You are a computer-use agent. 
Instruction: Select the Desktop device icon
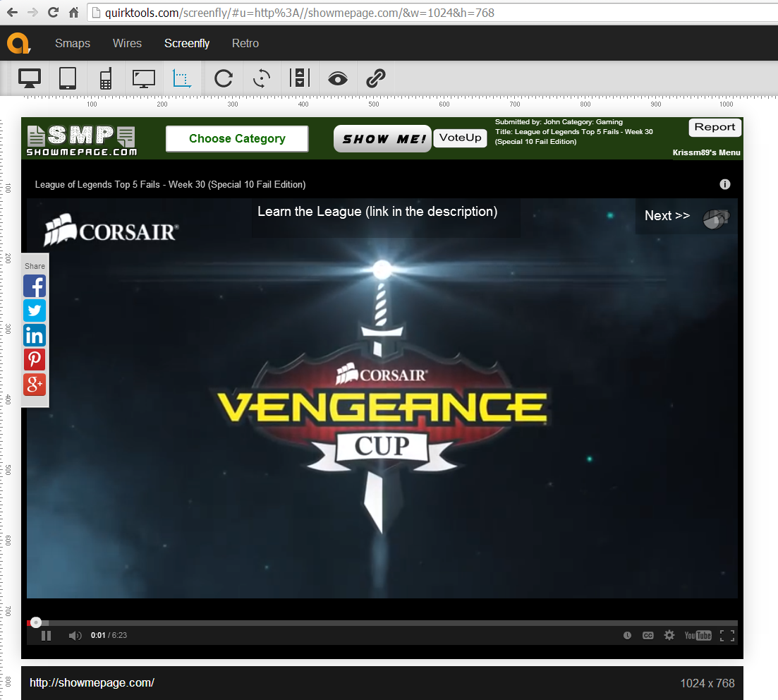(x=30, y=78)
